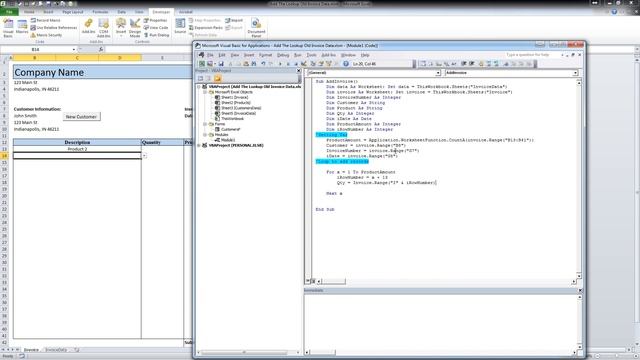Click Toggle Folders icon in Project pane
Viewport: 640px width, 360px height.
[218, 79]
